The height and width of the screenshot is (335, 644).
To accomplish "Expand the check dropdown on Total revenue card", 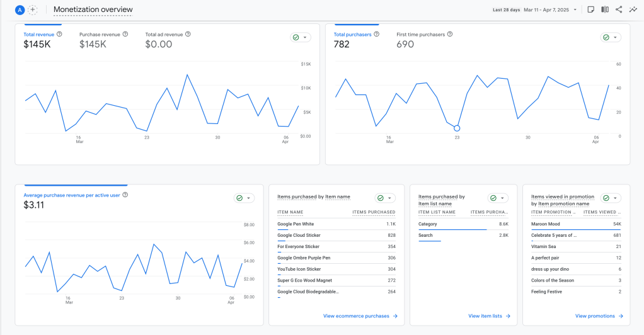I will tap(301, 38).
